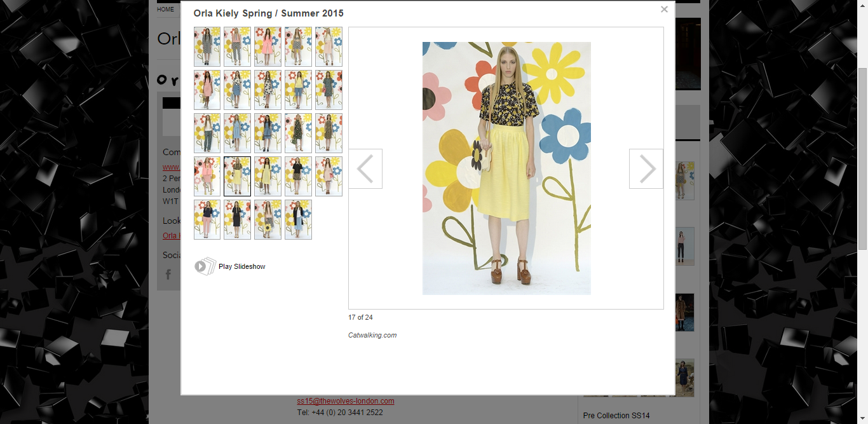Click the Play Slideshow text label
The image size is (868, 424).
(x=242, y=267)
